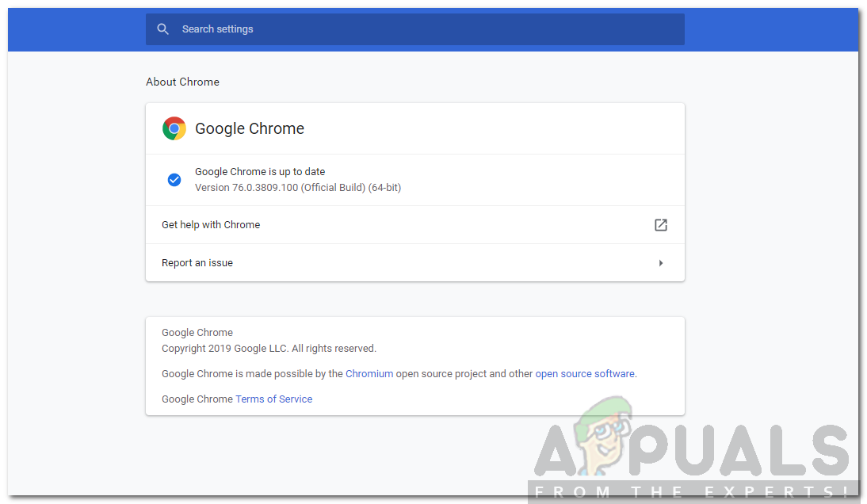This screenshot has width=867, height=504.
Task: Click the blue up-to-date checkmark icon
Action: click(174, 180)
